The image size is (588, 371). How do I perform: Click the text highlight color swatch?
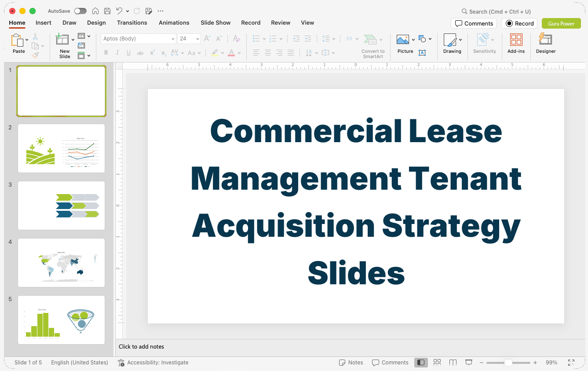click(215, 53)
